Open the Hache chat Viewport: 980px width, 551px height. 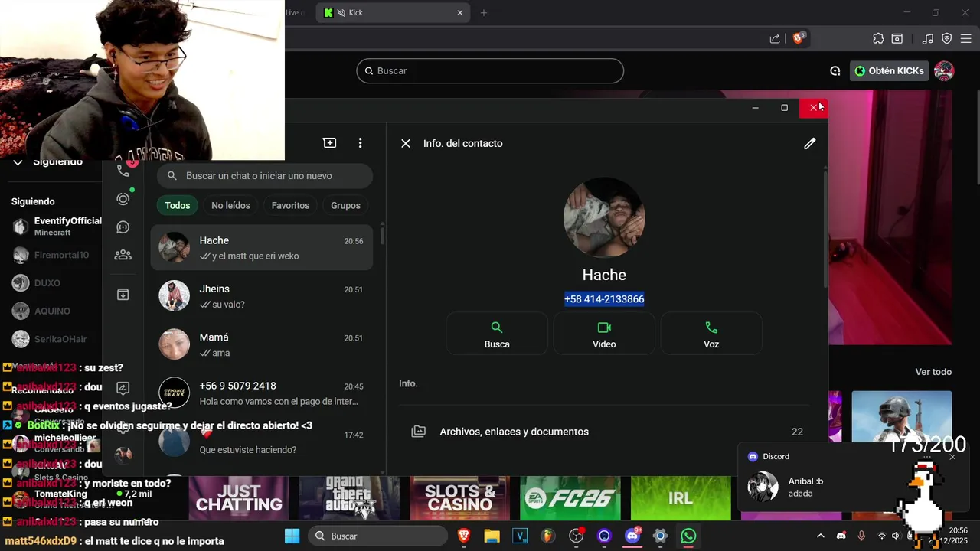coord(262,248)
